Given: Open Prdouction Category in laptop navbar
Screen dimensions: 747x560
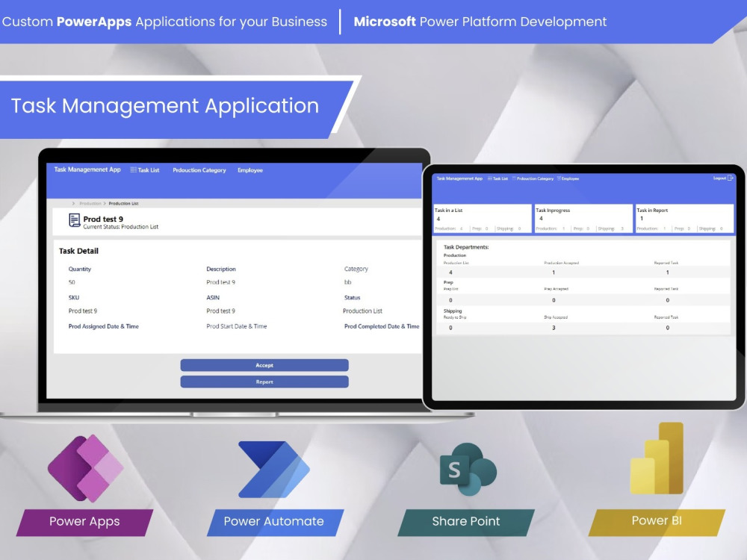Looking at the screenshot, I should point(199,170).
